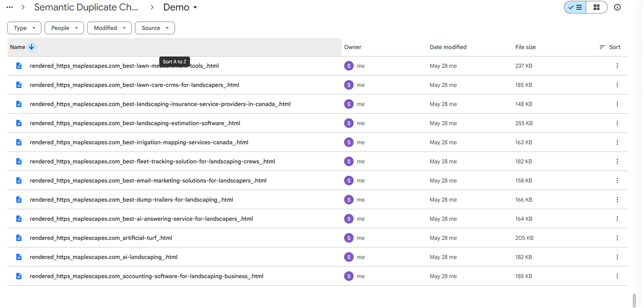
Task: Reverse name sort with the arrow icon
Action: (32, 47)
